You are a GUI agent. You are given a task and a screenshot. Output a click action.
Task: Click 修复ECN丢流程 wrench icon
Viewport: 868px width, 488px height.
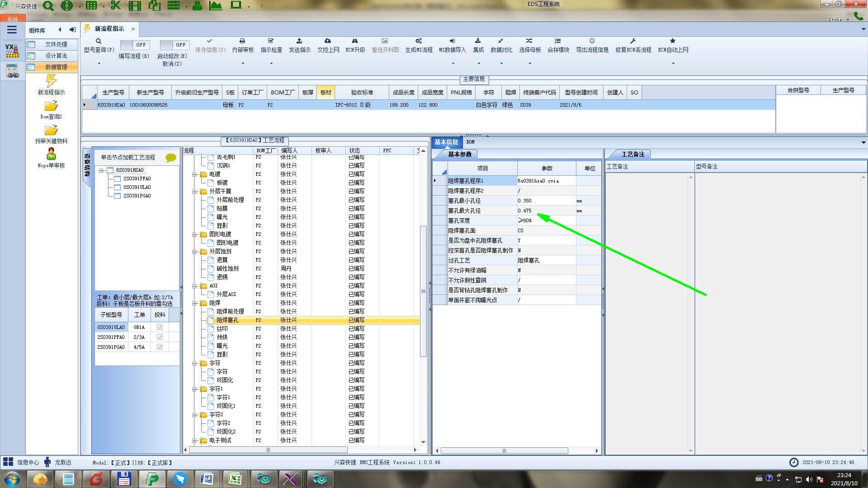(x=633, y=41)
